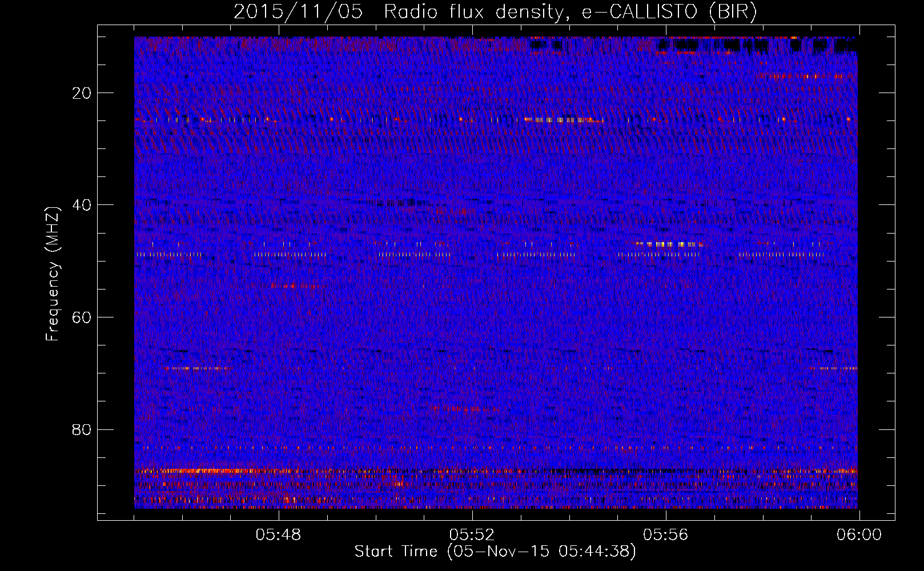924x571 pixels.
Task: Click the 60 frequency tick label
Action: click(x=82, y=317)
